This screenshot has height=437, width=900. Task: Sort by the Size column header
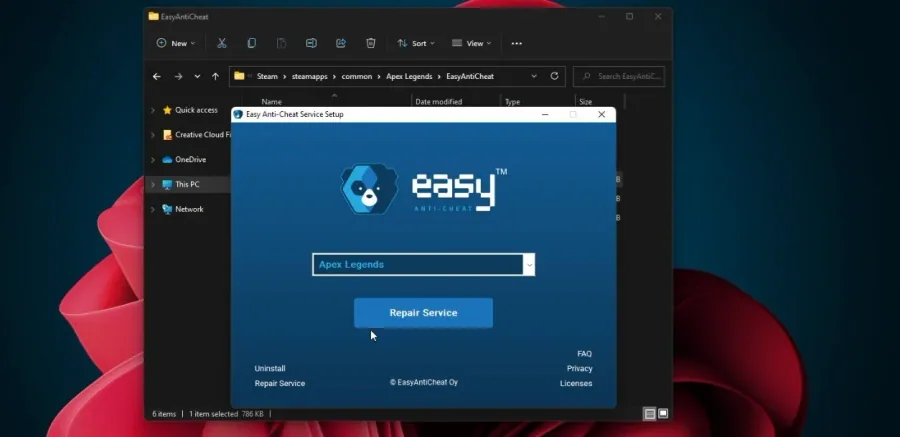585,102
